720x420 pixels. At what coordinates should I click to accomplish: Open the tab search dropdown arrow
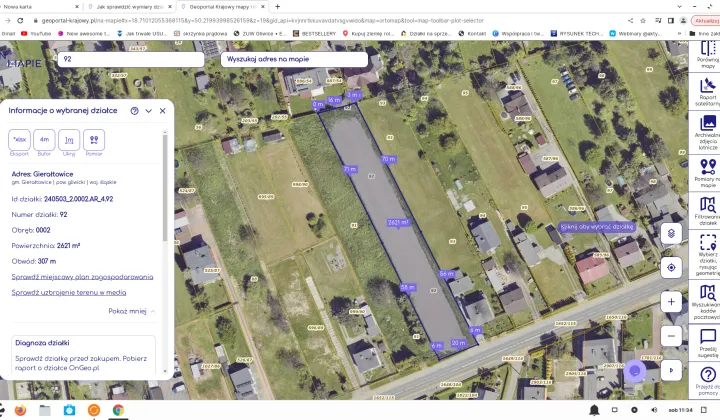coord(680,7)
